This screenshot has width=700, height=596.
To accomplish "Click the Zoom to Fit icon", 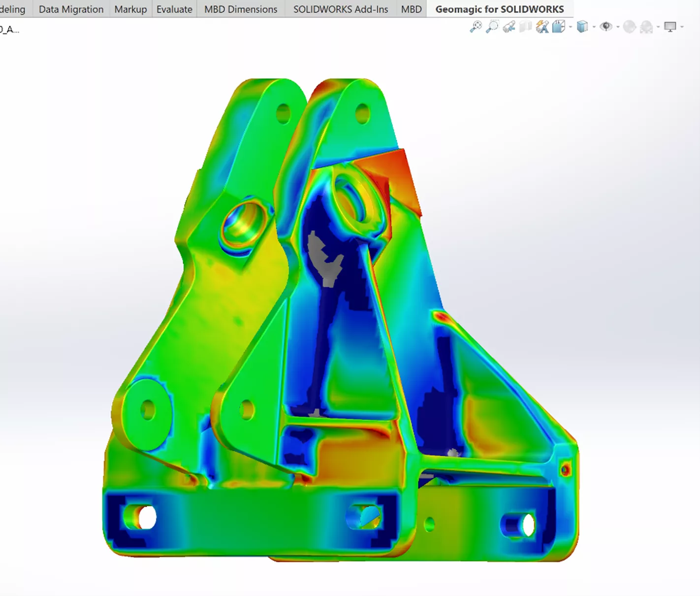I will [x=476, y=27].
